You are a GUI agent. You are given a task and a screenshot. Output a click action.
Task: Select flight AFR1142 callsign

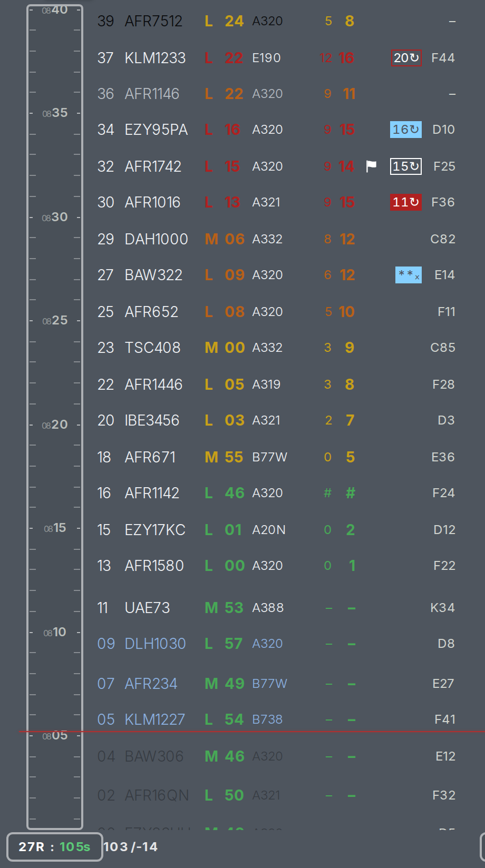152,493
